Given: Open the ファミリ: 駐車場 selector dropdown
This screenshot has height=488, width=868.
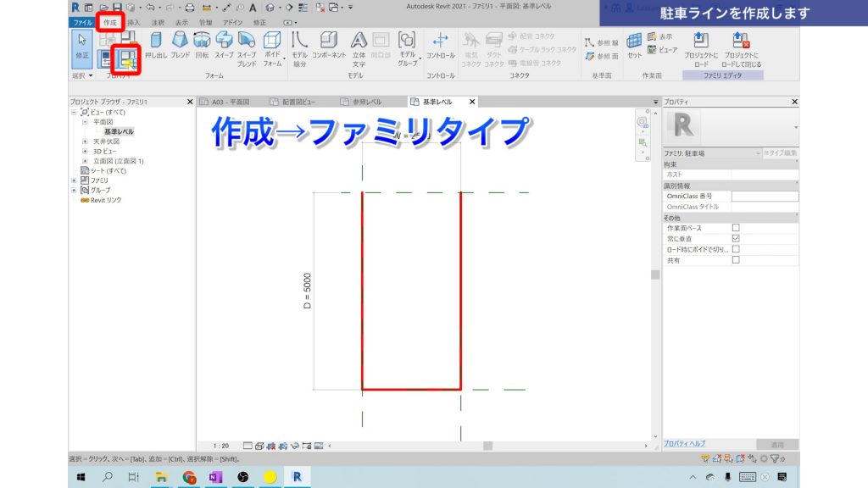Looking at the screenshot, I should pyautogui.click(x=757, y=153).
